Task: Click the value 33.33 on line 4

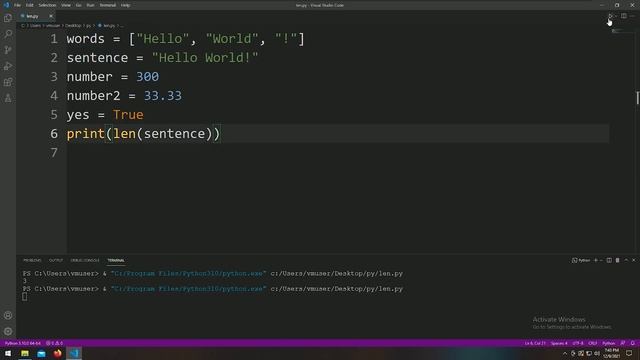Action: [x=162, y=96]
